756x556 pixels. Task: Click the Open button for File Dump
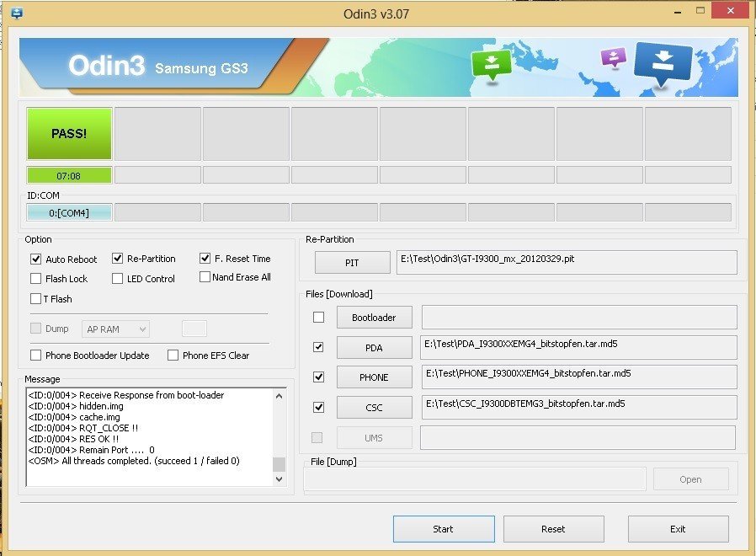(x=691, y=479)
